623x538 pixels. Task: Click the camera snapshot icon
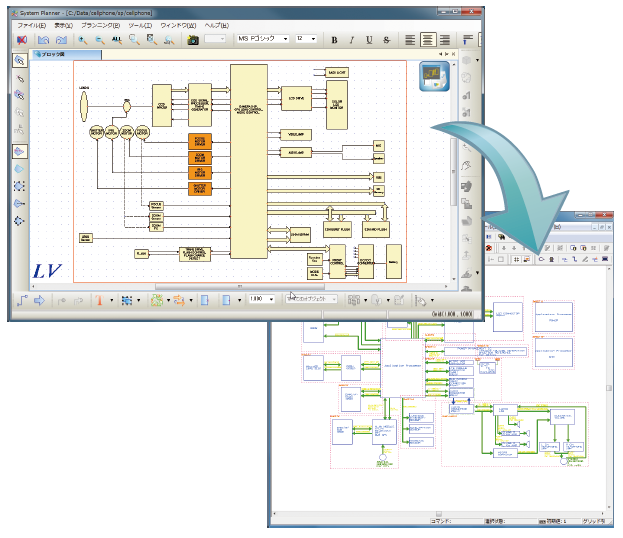coord(193,40)
